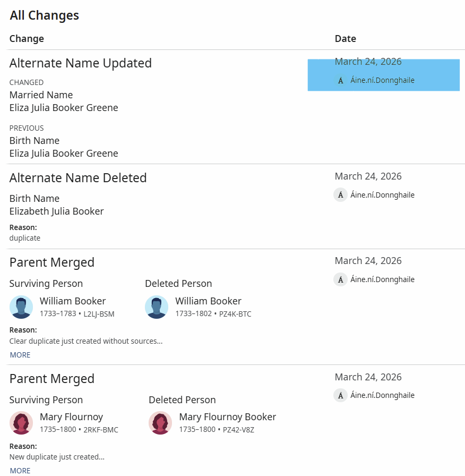Open Áine.ní.Donnghaile name beside William Booker merge
Viewport: 465px width, 476px height.
[x=382, y=279]
